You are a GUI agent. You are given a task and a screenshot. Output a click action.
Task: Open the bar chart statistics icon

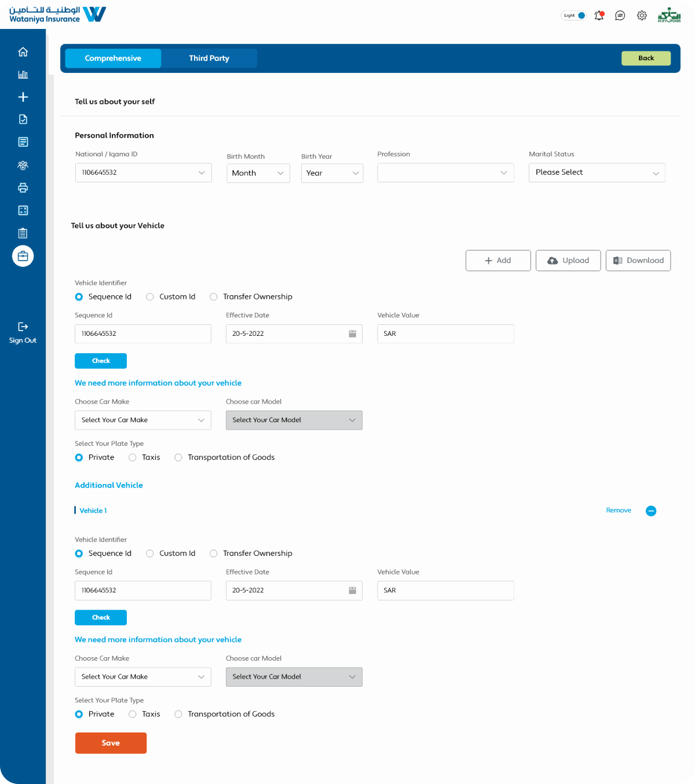[x=23, y=75]
